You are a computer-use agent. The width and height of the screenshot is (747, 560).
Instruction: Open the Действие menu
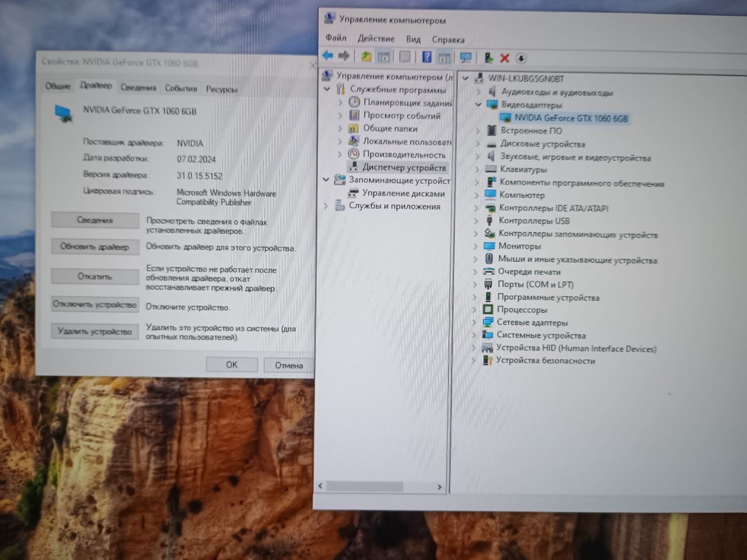376,38
